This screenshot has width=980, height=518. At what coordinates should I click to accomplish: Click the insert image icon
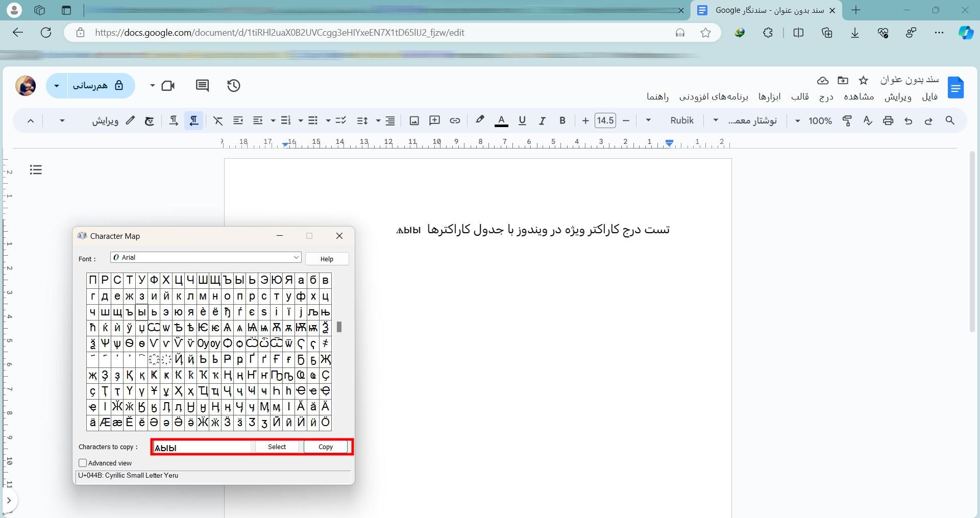click(414, 121)
